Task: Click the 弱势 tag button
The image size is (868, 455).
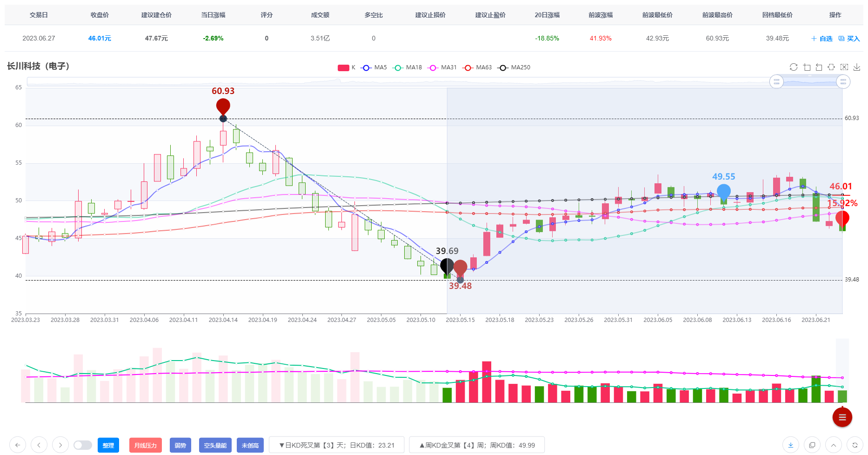Action: coord(180,445)
